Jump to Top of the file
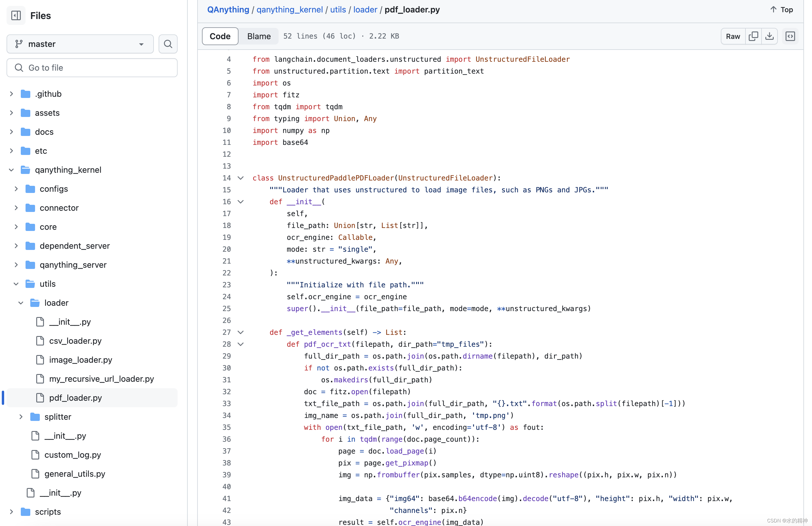 click(x=781, y=9)
